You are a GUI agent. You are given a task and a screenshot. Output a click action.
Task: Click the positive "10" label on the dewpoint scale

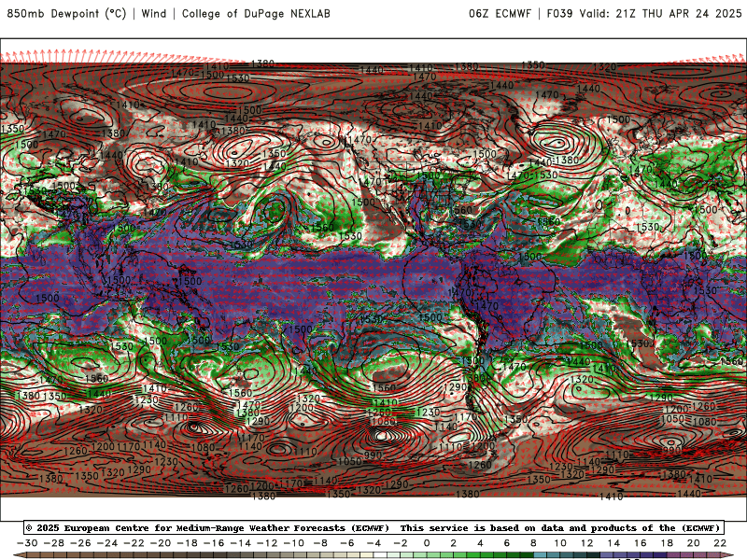pos(560,543)
